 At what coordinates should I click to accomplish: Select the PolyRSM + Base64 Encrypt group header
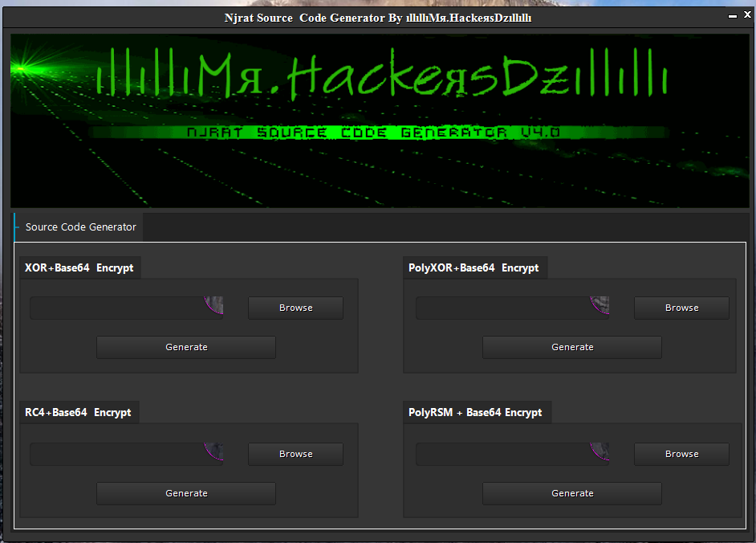pos(477,413)
